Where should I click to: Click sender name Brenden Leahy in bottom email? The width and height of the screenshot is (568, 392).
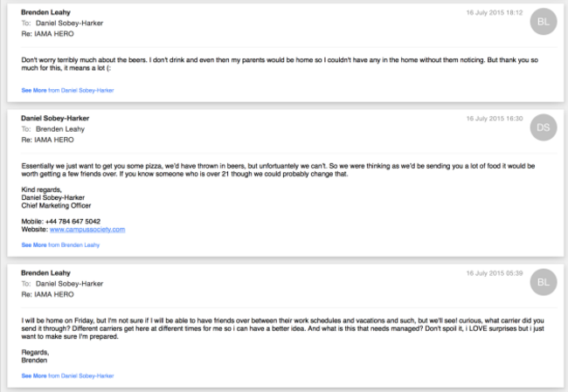tap(45, 273)
